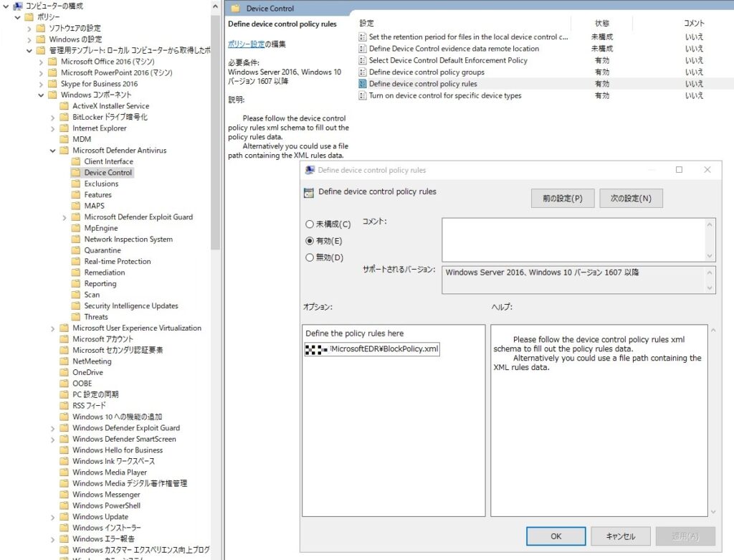Click the Scan folder icon
The height and width of the screenshot is (560, 734).
(76, 295)
